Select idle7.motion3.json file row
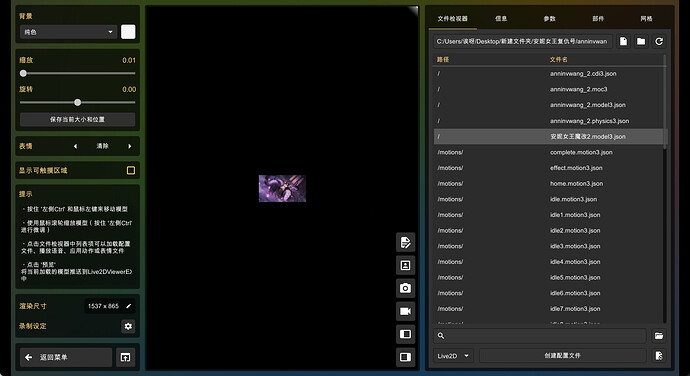Image resolution: width=690 pixels, height=376 pixels. [550, 309]
